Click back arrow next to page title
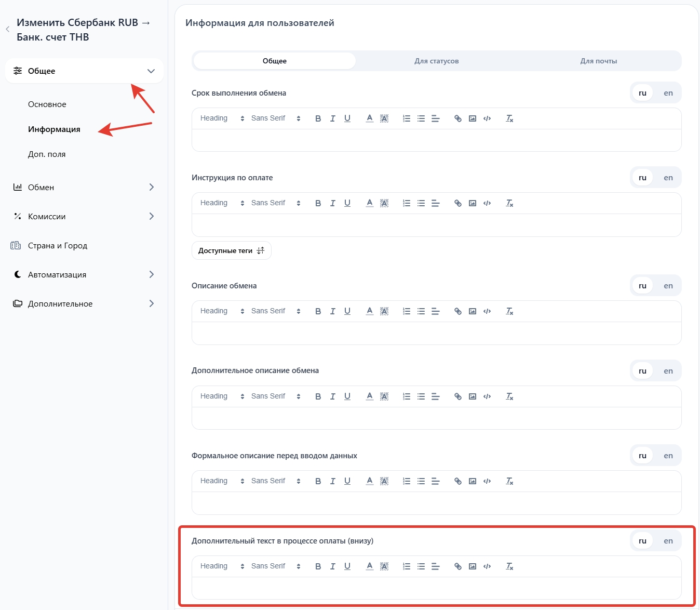This screenshot has height=610, width=700. (x=8, y=30)
